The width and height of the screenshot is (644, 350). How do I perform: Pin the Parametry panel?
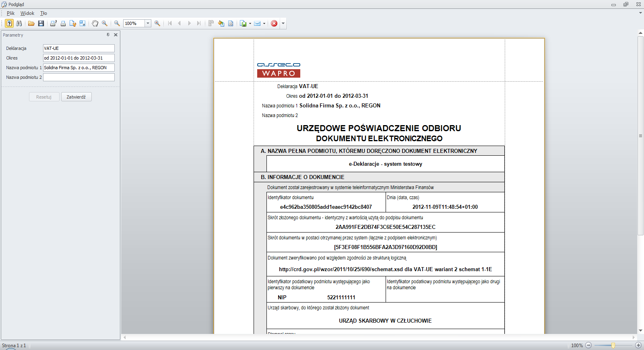point(108,35)
